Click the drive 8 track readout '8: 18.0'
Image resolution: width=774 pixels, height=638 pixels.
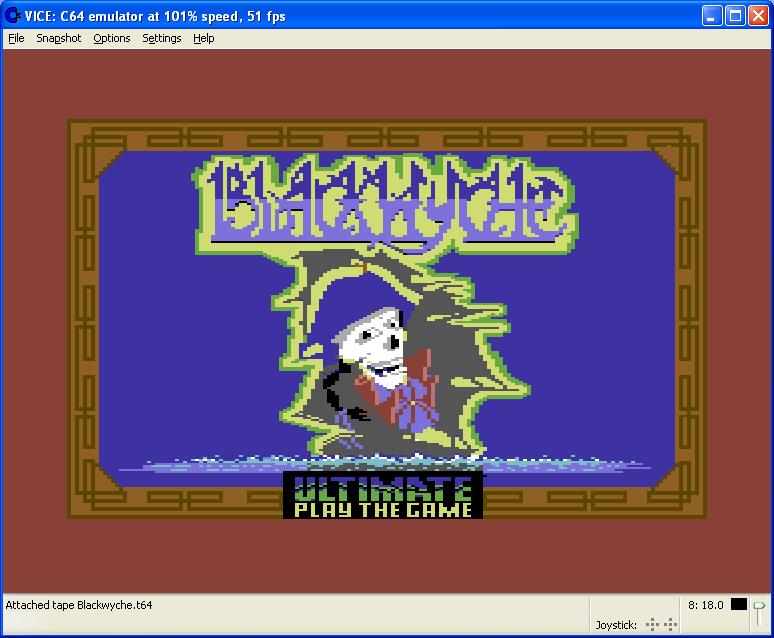tap(705, 605)
